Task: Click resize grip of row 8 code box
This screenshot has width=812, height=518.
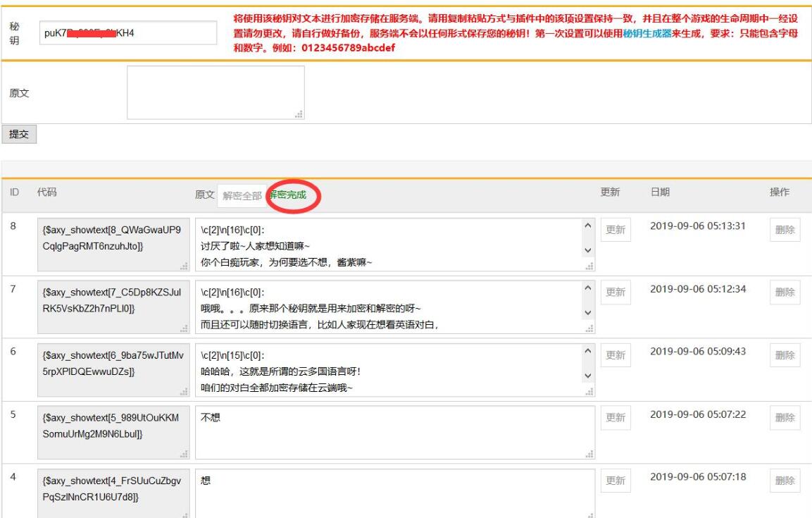Action: click(x=184, y=266)
